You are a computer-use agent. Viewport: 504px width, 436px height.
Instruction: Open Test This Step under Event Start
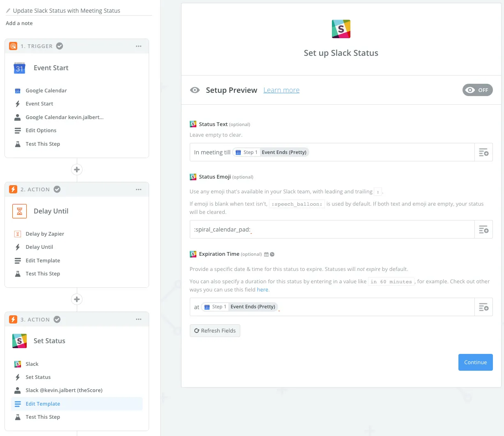[77, 144]
